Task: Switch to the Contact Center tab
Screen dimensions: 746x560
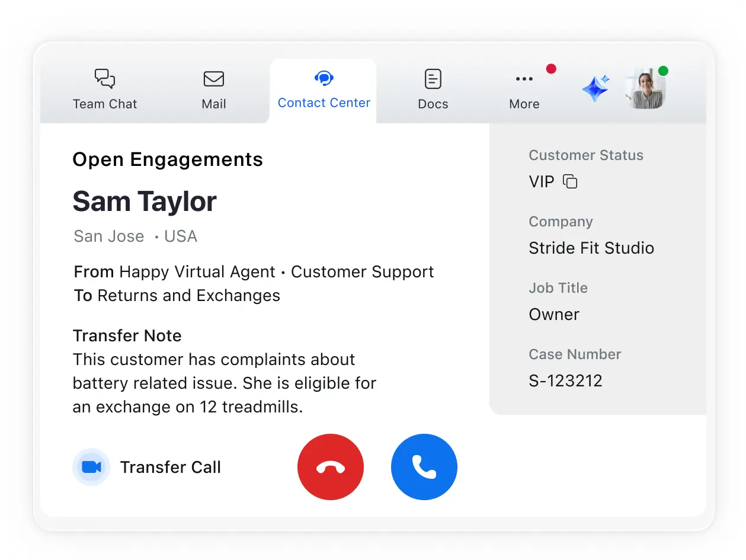Action: pyautogui.click(x=324, y=90)
